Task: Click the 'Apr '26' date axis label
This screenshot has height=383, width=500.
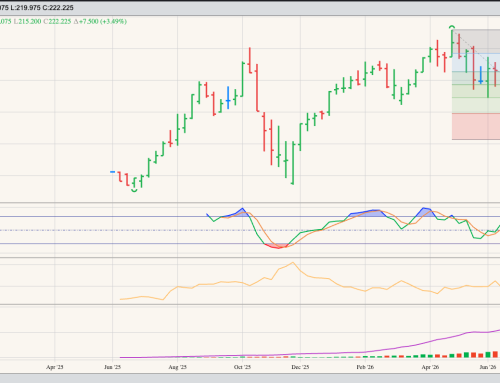Action: pyautogui.click(x=430, y=367)
